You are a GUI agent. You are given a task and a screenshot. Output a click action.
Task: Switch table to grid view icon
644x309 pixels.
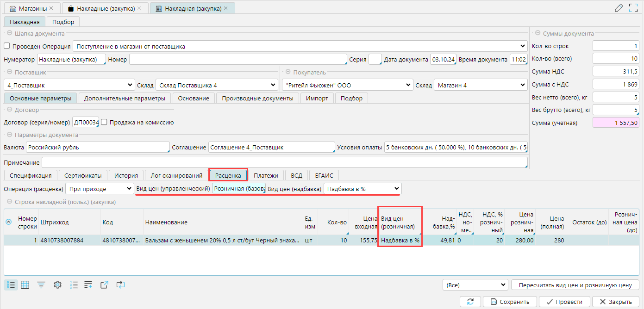tap(25, 285)
